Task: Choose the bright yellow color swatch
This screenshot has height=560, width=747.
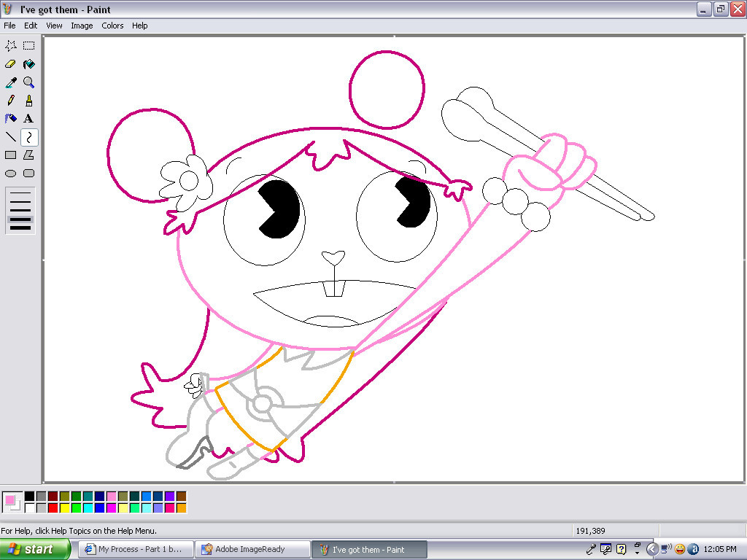Action: tap(65, 508)
